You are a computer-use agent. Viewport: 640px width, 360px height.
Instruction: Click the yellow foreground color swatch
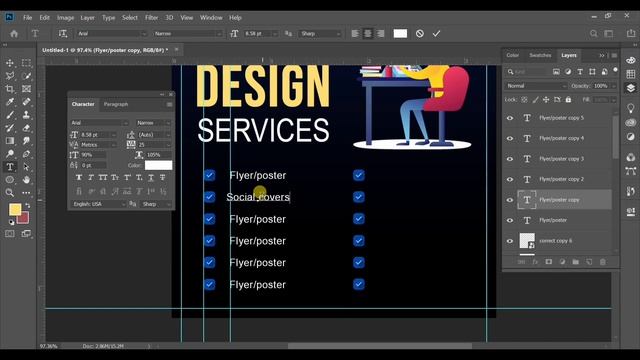pos(15,209)
